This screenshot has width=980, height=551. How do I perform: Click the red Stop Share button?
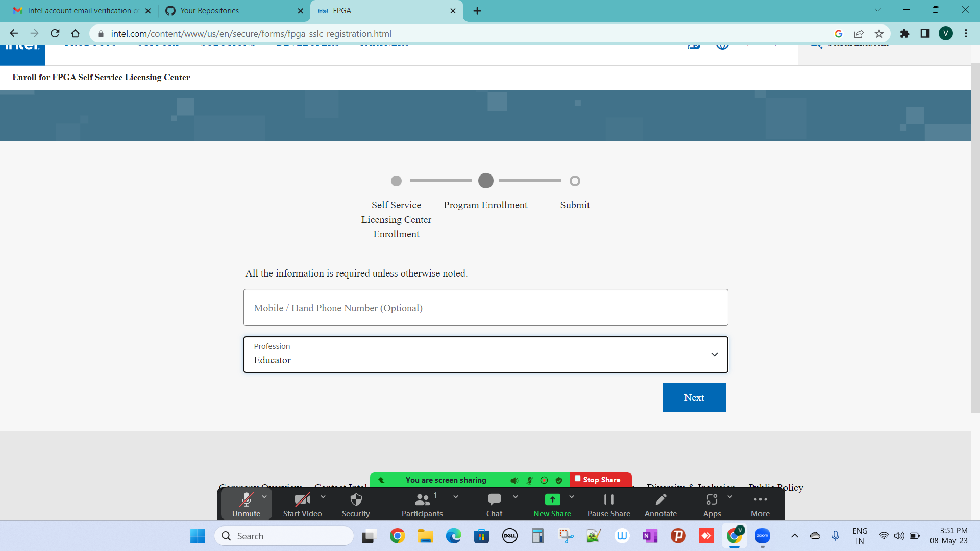[600, 480]
